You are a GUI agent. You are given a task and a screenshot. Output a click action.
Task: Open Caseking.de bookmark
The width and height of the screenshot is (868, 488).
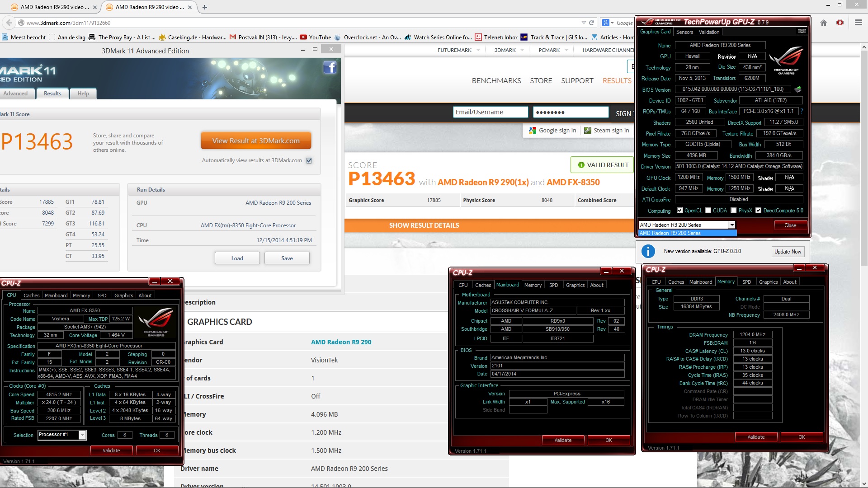pyautogui.click(x=193, y=38)
